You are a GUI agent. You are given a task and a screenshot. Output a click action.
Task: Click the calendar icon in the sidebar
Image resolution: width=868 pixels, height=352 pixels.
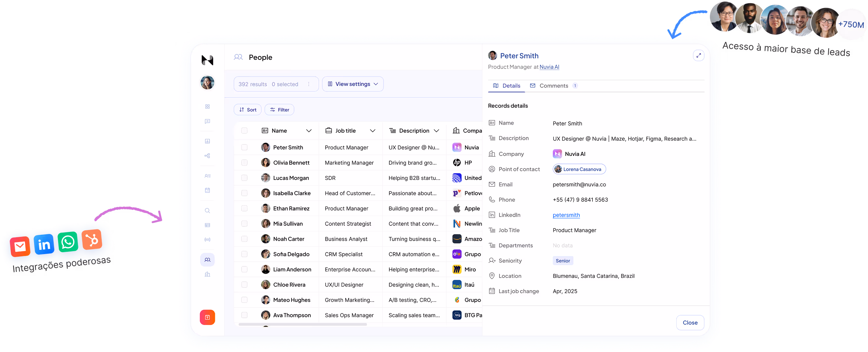[207, 190]
